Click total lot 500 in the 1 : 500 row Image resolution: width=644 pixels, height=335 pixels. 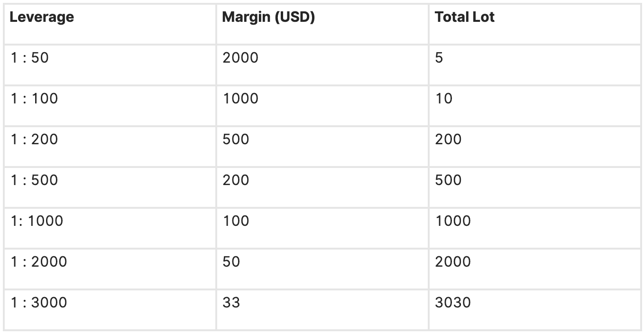pyautogui.click(x=535, y=187)
